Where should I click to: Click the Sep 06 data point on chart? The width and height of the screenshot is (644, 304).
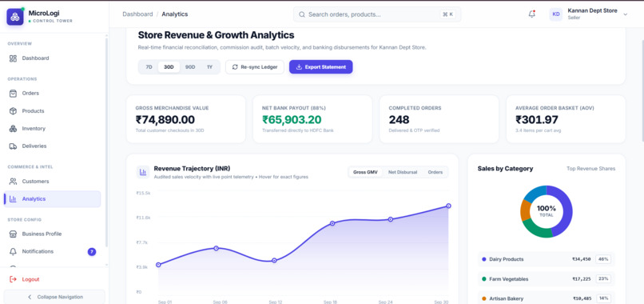tap(216, 248)
